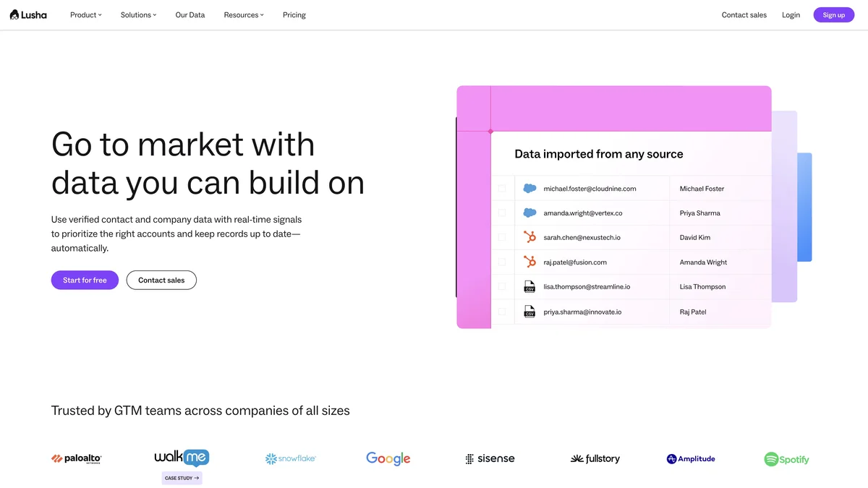Click the Spotify logo
The height and width of the screenshot is (488, 868).
(x=786, y=459)
